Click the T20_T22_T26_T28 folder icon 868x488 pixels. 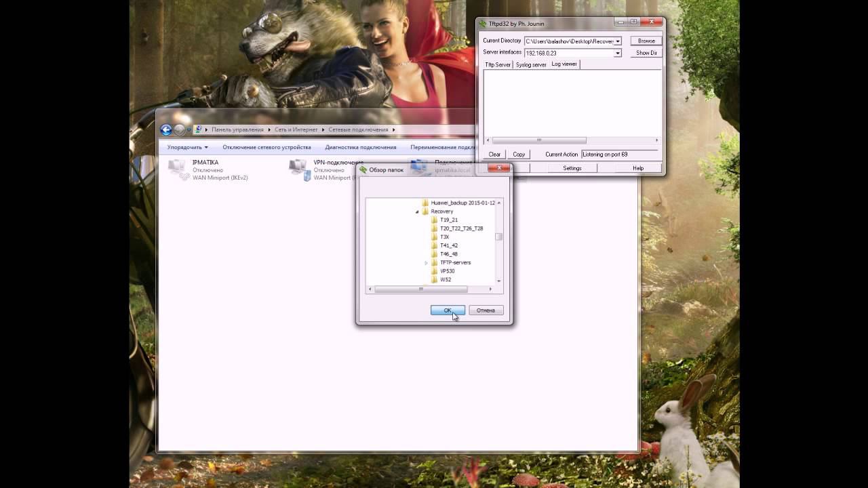(435, 228)
